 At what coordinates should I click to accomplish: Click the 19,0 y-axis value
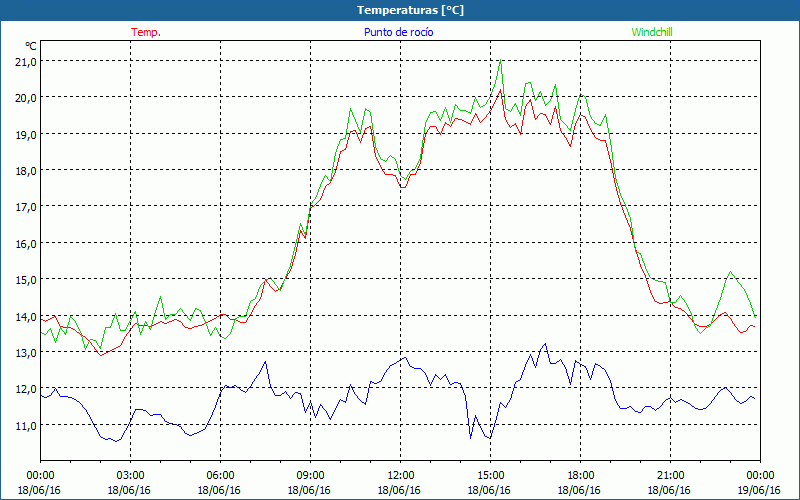point(27,134)
